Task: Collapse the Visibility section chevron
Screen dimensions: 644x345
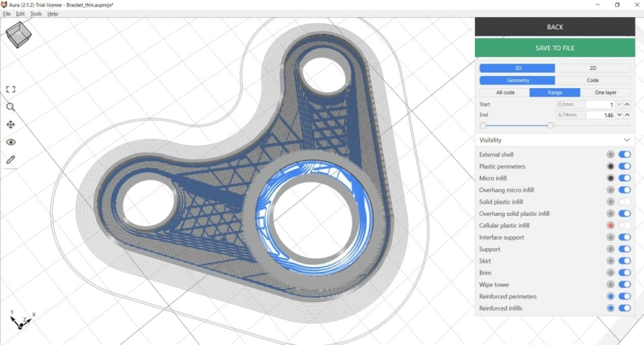Action: click(627, 140)
